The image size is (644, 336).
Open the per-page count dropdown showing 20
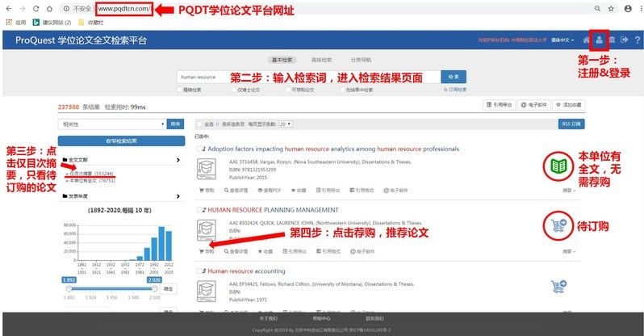tap(286, 124)
